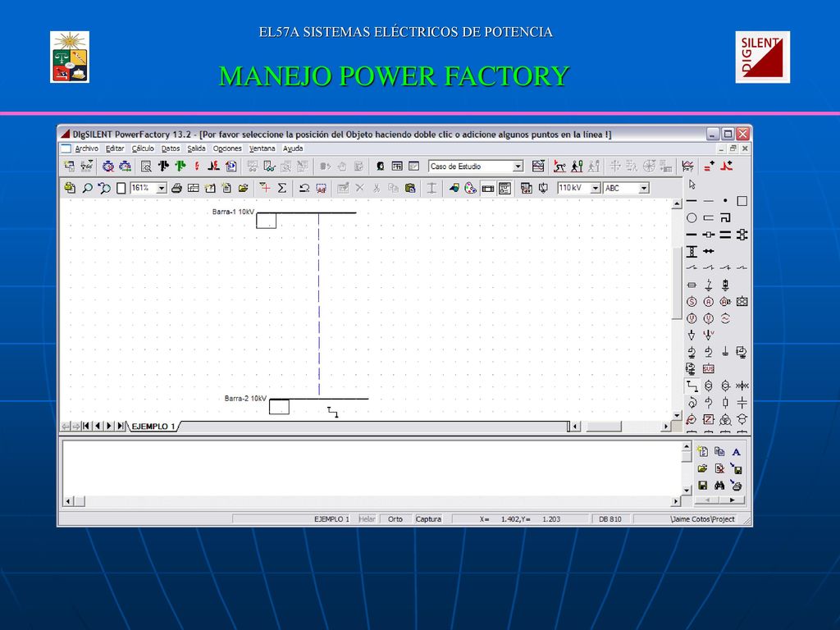Screen dimensions: 840x630
Task: Open the data manager icon
Action: click(x=70, y=166)
